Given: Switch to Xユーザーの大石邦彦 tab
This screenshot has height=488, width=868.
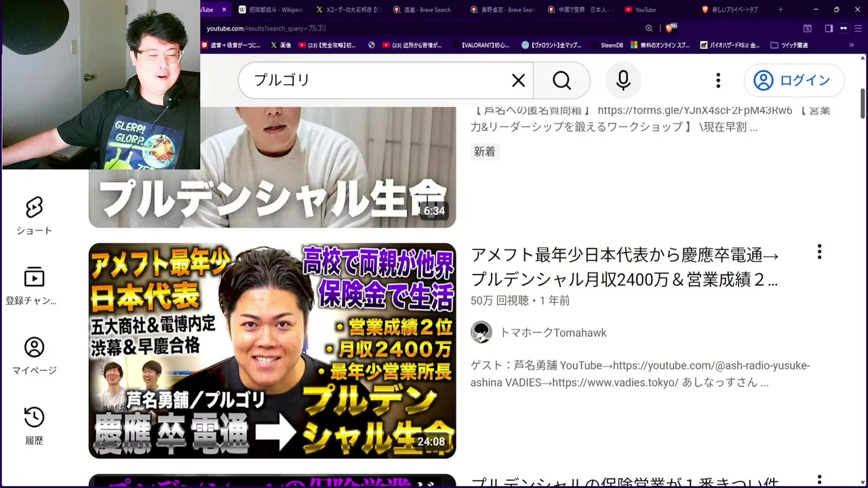Looking at the screenshot, I should tap(349, 9).
